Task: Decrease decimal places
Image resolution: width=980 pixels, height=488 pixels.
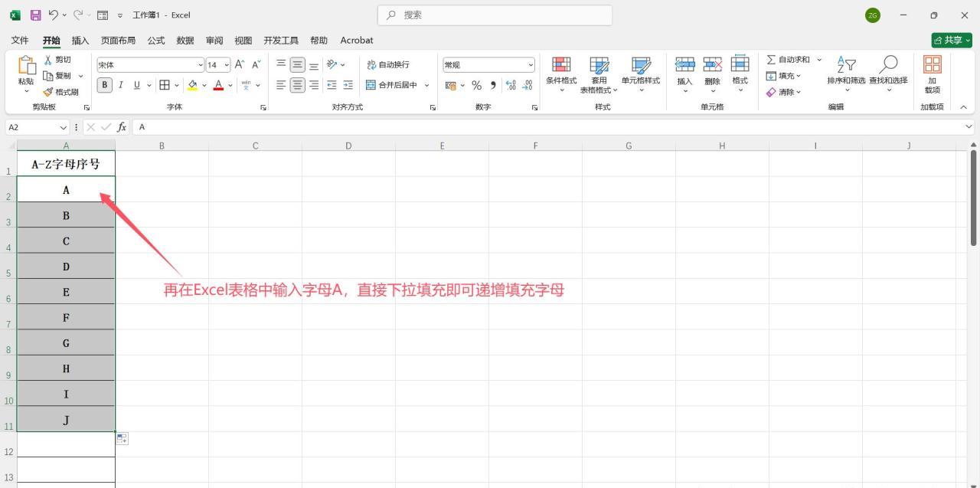Action: 527,85
